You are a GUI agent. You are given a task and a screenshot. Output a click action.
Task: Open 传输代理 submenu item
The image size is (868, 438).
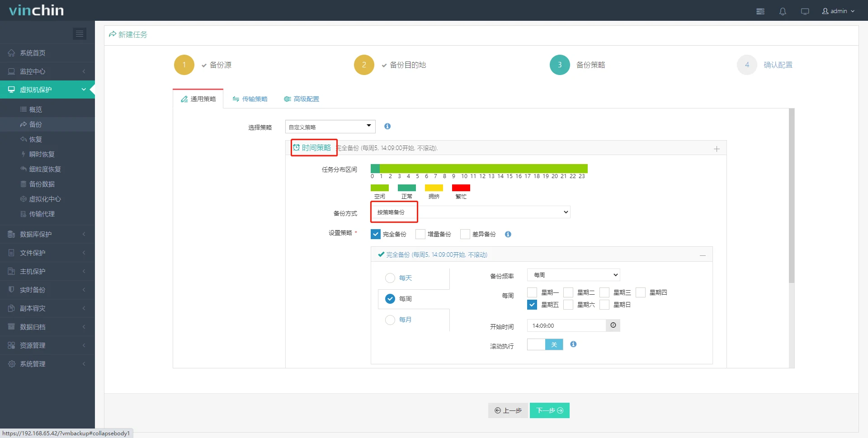click(x=47, y=214)
